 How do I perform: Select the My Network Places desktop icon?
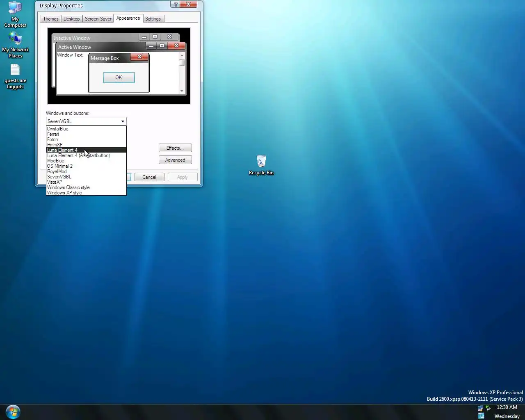point(15,46)
